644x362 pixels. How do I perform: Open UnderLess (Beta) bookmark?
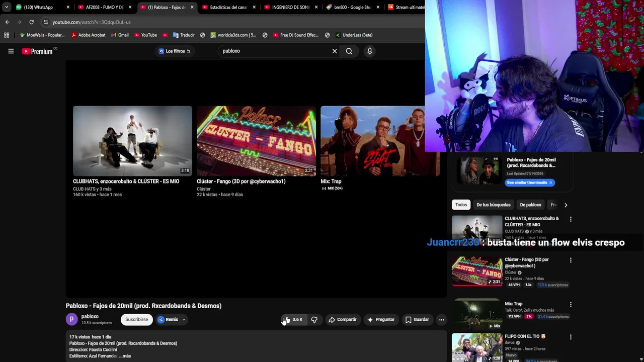tap(353, 35)
